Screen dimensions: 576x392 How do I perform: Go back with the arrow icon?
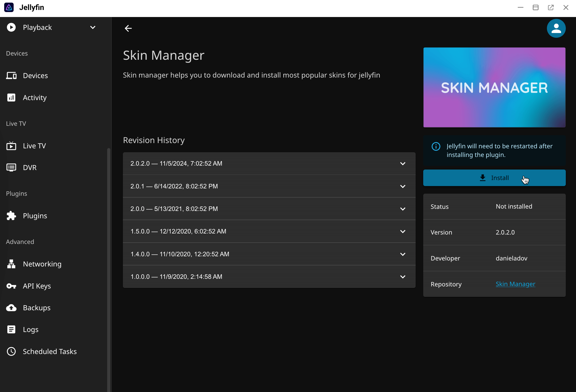[x=128, y=28]
